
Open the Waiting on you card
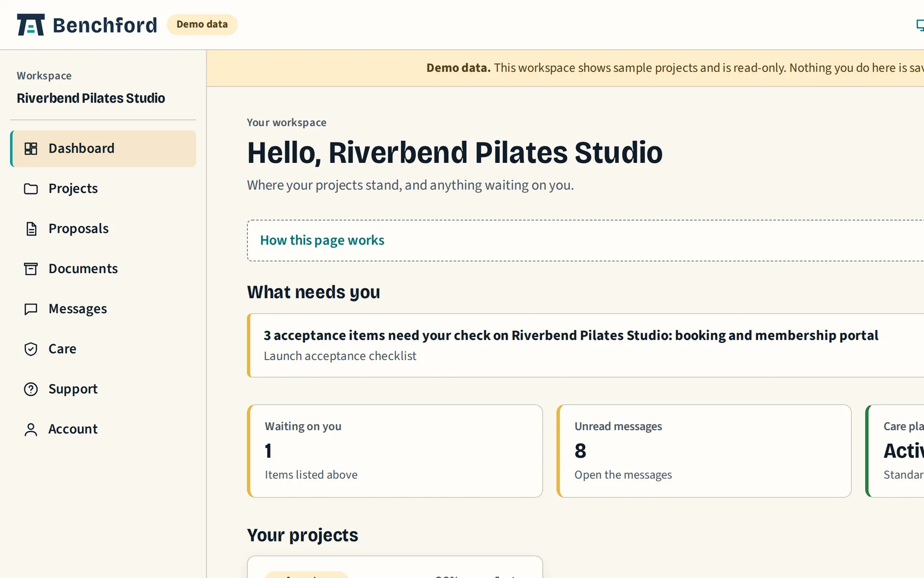pyautogui.click(x=395, y=451)
